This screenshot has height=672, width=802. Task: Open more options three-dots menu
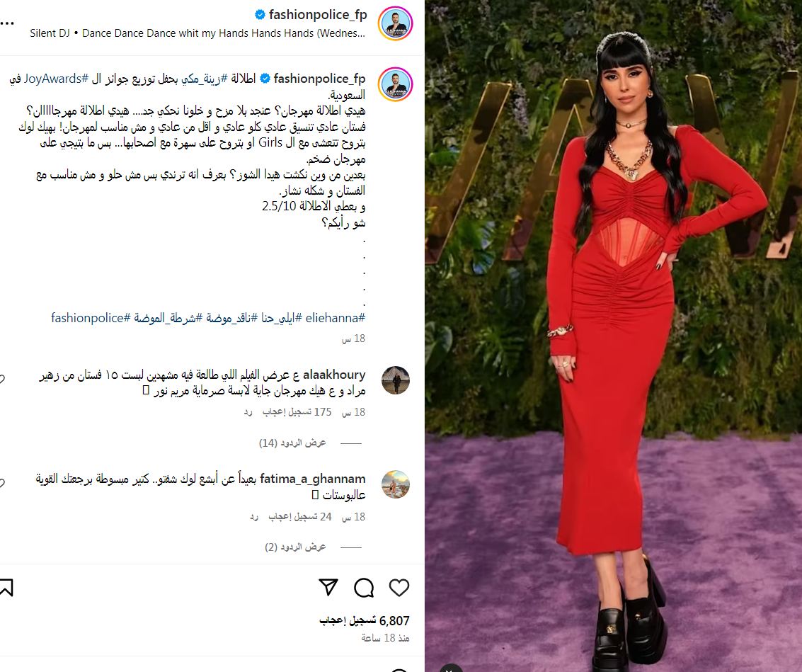pos(7,23)
